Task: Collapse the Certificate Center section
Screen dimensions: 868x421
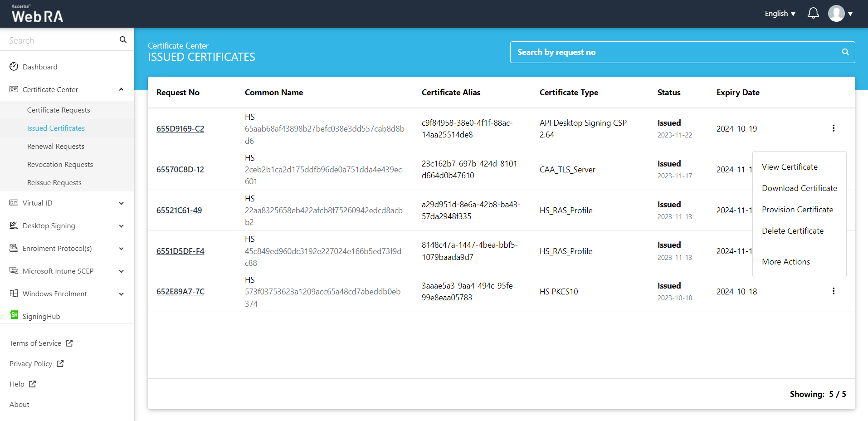Action: coord(121,89)
